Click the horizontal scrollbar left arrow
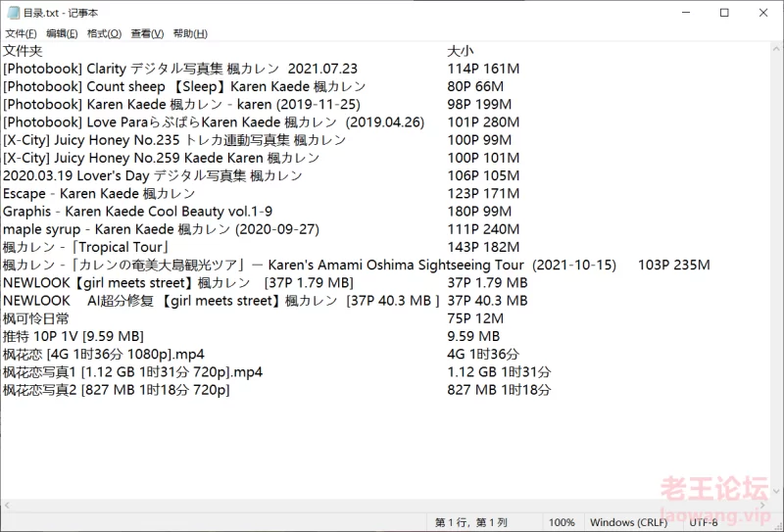Image resolution: width=784 pixels, height=532 pixels. pyautogui.click(x=7, y=506)
